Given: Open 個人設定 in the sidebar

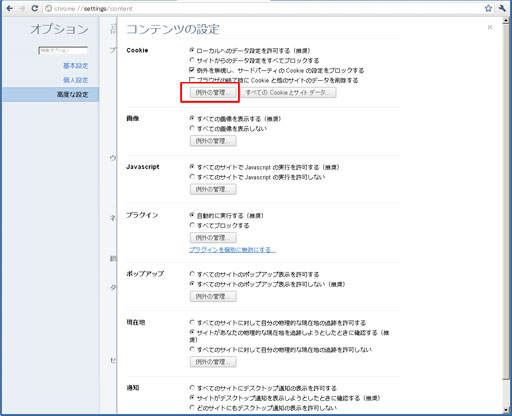Looking at the screenshot, I should click(x=76, y=80).
